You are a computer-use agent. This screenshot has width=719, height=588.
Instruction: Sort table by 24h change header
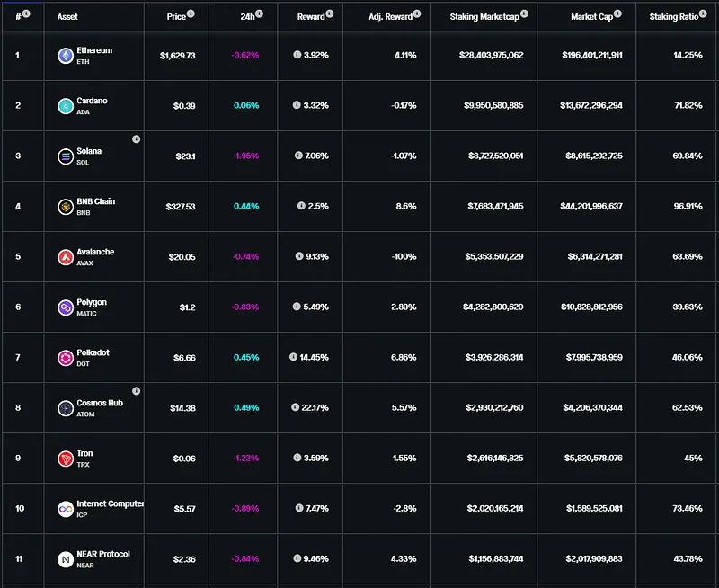click(x=247, y=16)
